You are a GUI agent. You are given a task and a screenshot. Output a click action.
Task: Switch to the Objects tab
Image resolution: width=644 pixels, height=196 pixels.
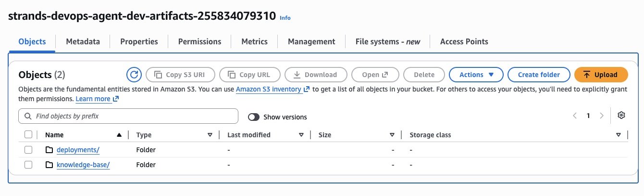tap(32, 41)
